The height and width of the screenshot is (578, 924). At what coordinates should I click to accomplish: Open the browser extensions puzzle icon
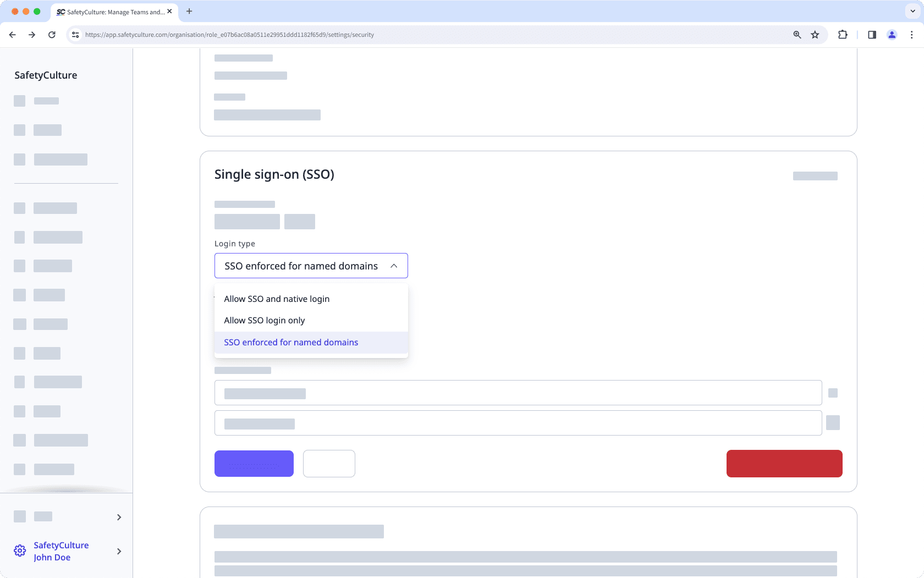(843, 34)
